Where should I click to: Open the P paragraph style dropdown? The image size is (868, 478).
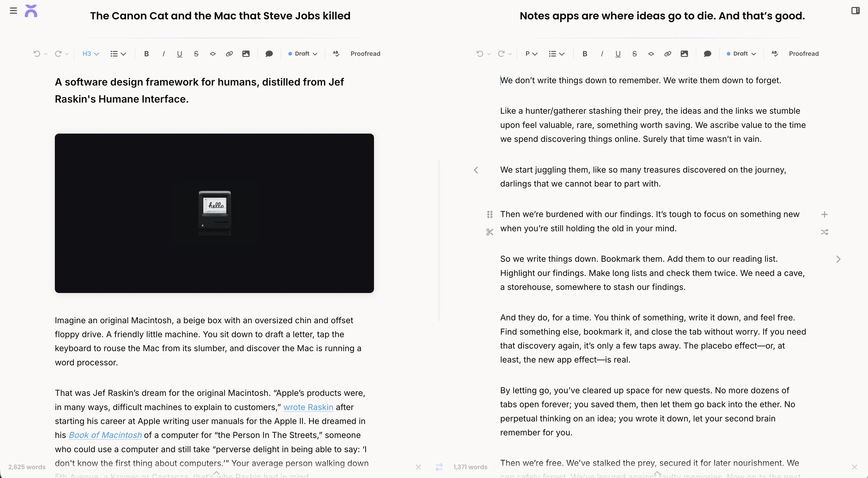point(532,54)
